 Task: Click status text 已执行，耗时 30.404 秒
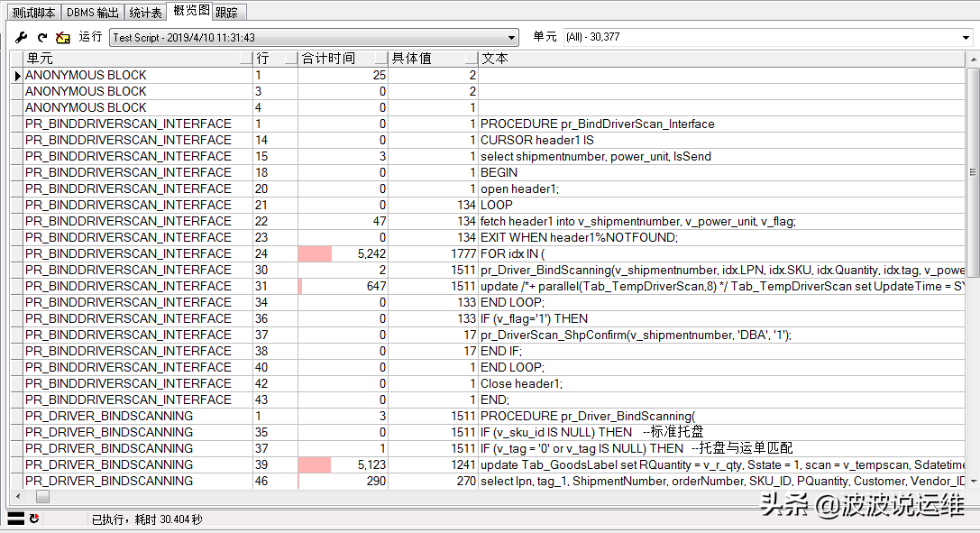147,519
